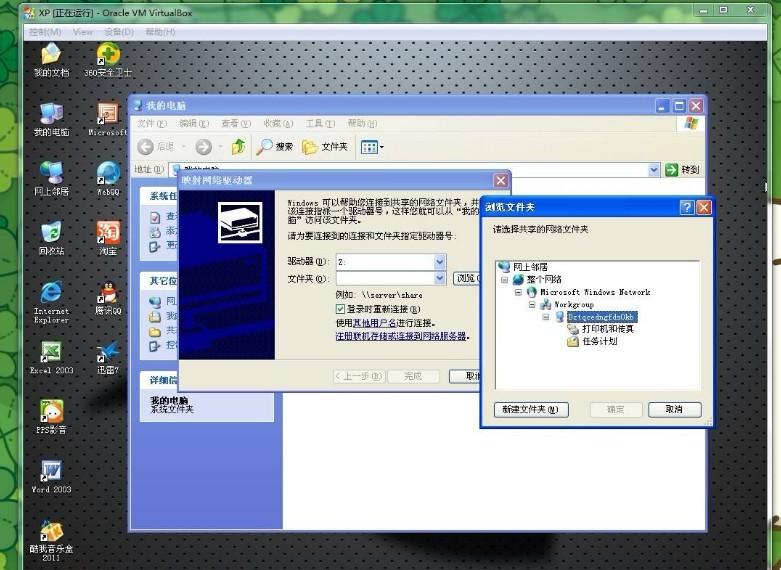Screen dimensions: 781x570
Task: Open 工具(T) menu in 我的电脑
Action: (320, 123)
